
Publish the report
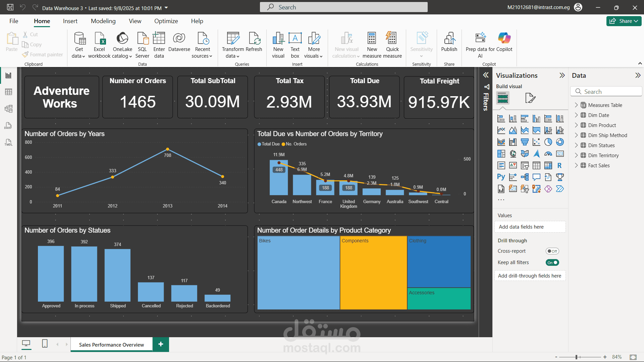click(x=449, y=42)
